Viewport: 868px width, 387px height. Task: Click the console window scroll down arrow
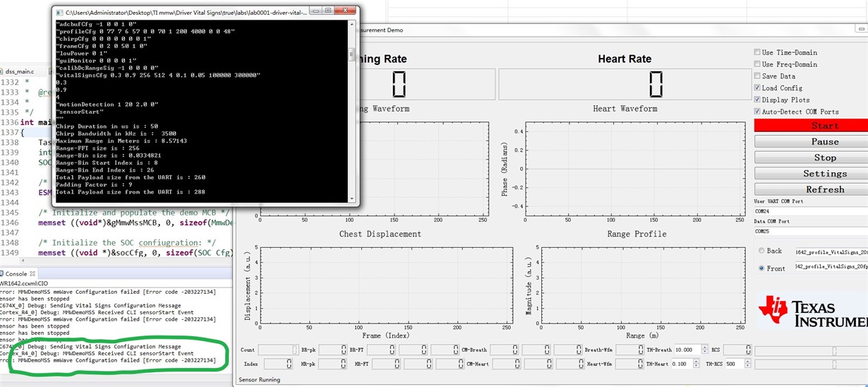(x=351, y=199)
